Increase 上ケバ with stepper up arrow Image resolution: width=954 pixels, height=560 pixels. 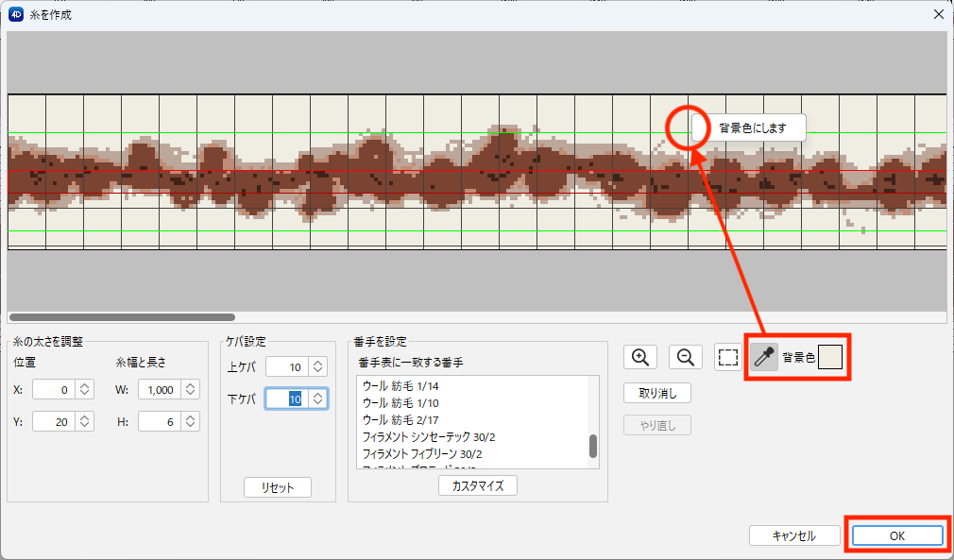317,363
